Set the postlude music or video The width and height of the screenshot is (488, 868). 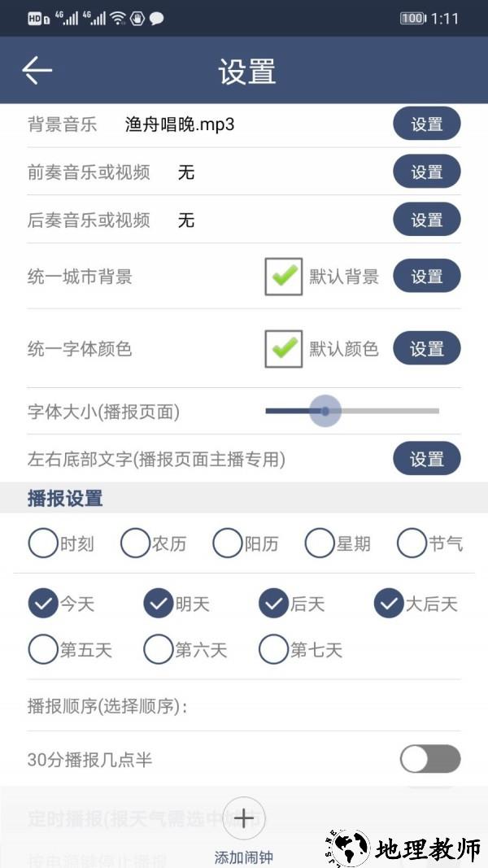[426, 220]
